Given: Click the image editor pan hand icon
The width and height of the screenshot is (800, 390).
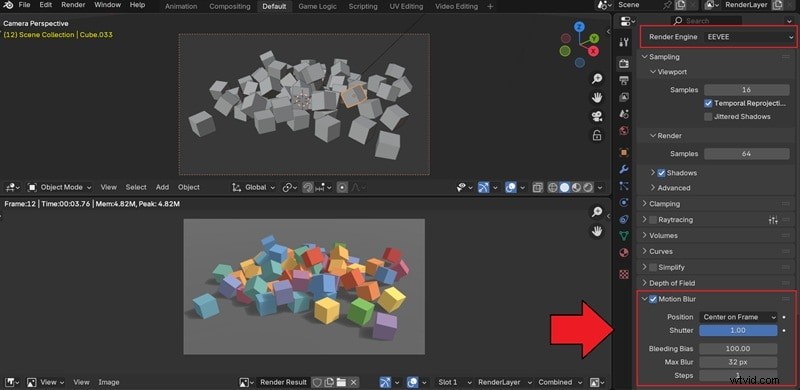Looking at the screenshot, I should pos(596,231).
